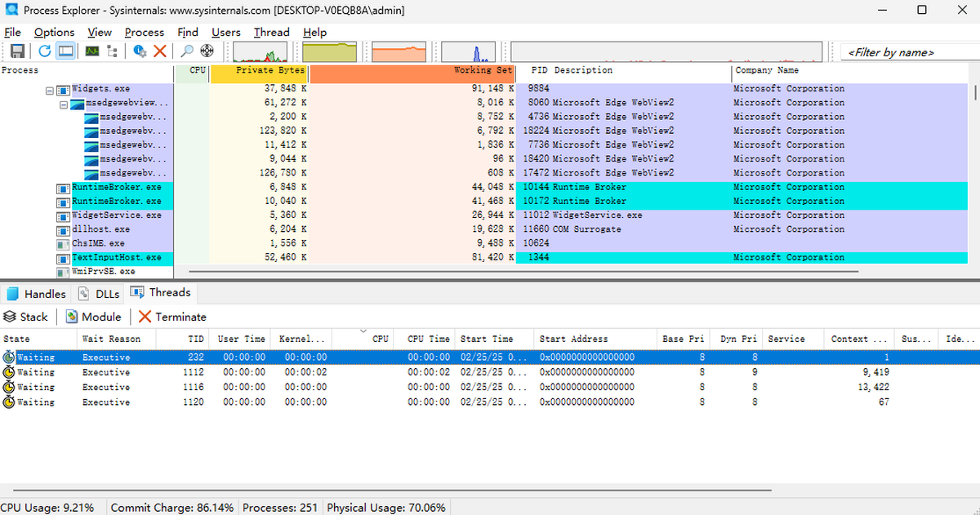Open the System Information graph icon
This screenshot has height=515, width=980.
click(x=92, y=51)
